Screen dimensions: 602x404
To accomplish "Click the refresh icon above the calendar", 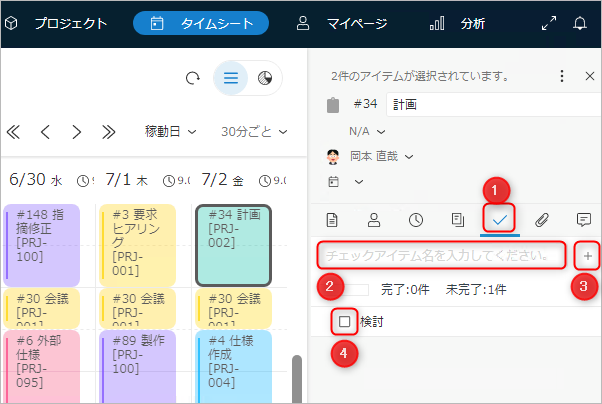I will [193, 78].
